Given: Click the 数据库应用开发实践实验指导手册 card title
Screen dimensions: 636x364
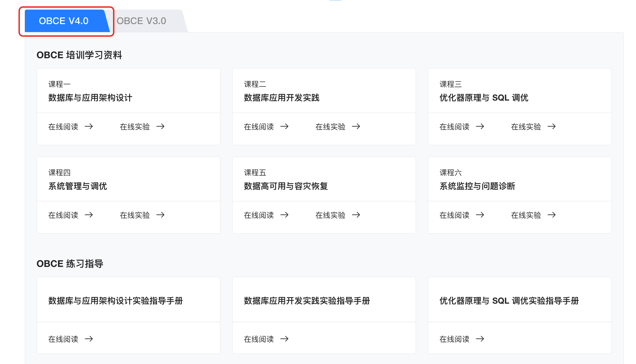Looking at the screenshot, I should coord(307,301).
